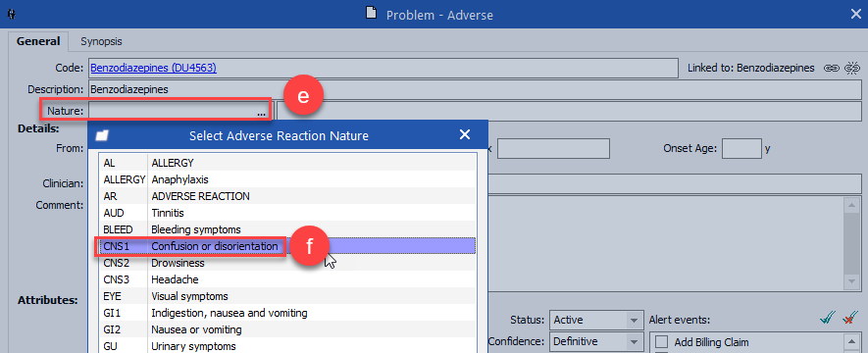This screenshot has width=868, height=353.
Task: Select the CNS2 Drowsiness row
Action: (287, 263)
